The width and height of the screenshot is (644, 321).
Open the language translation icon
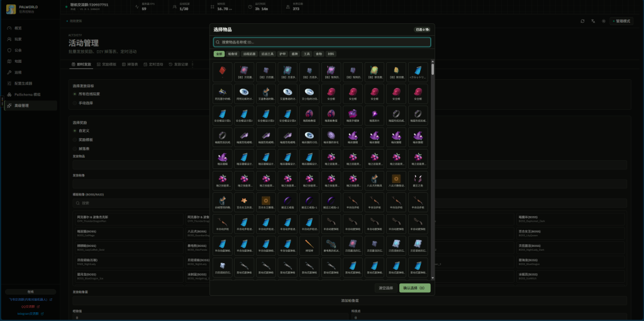click(593, 21)
